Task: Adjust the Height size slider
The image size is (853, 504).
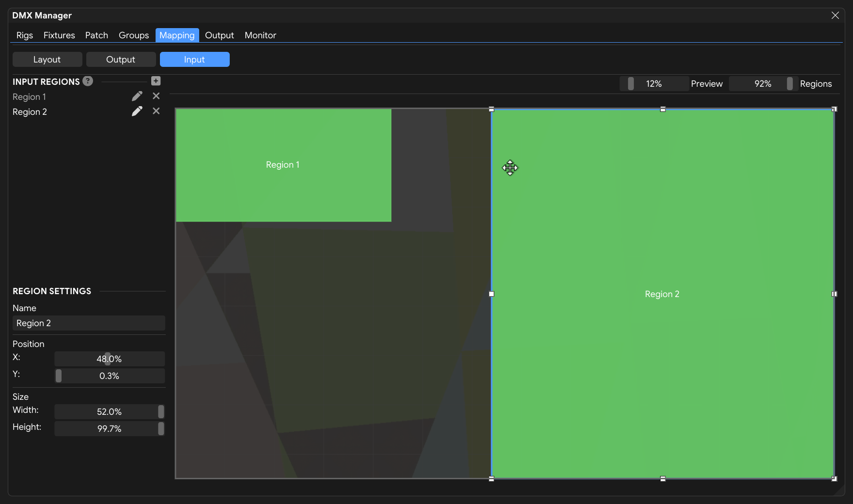Action: [x=110, y=429]
